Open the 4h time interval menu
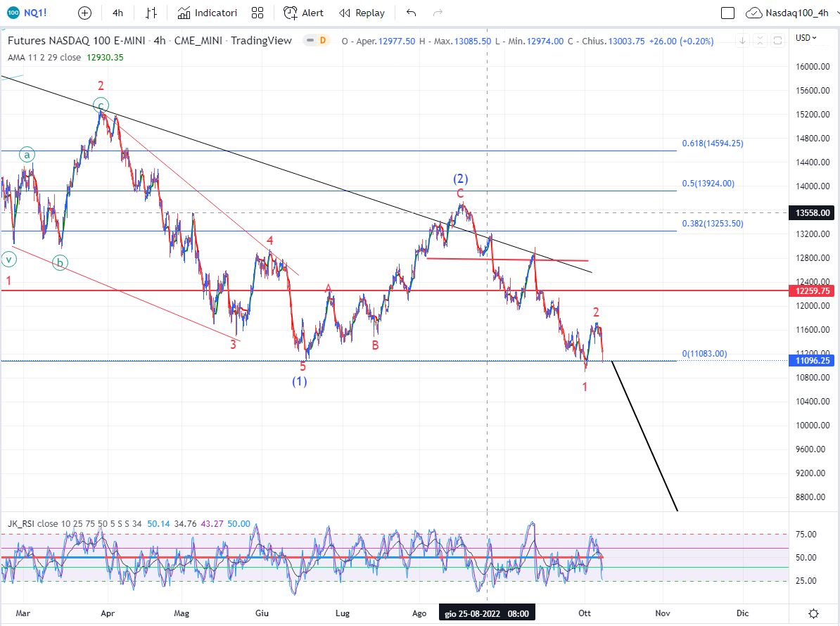This screenshot has width=840, height=626. (x=118, y=13)
